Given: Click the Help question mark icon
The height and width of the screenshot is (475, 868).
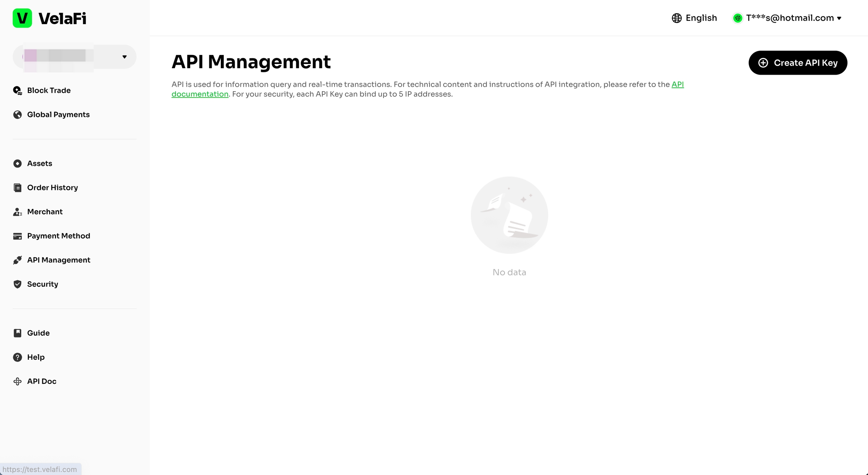Looking at the screenshot, I should pos(17,357).
